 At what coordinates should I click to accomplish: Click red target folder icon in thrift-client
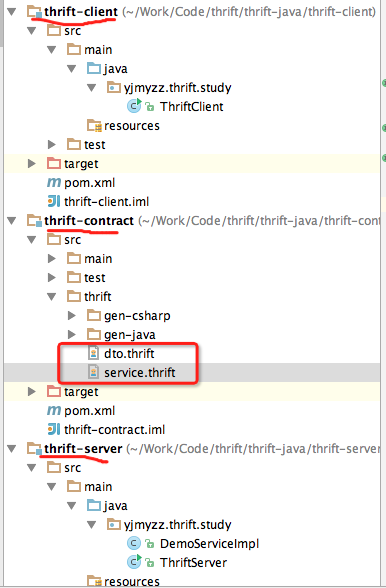click(x=54, y=163)
